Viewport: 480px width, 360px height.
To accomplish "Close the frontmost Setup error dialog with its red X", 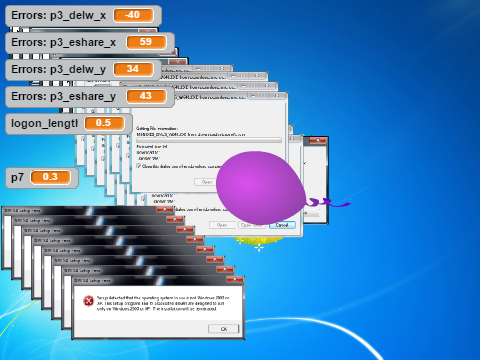I will [234, 279].
